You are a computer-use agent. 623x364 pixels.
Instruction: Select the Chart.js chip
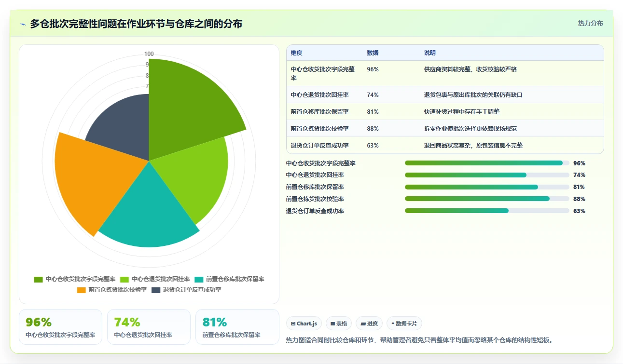pos(304,324)
